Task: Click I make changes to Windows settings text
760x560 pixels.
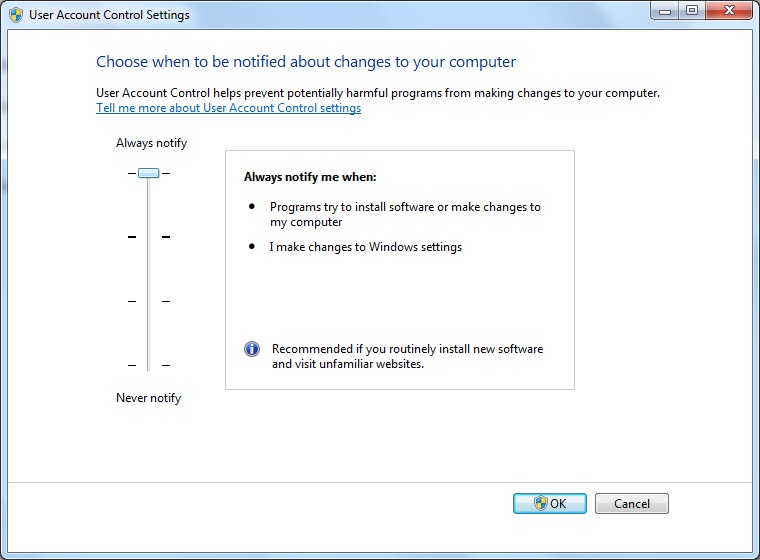Action: tap(366, 247)
